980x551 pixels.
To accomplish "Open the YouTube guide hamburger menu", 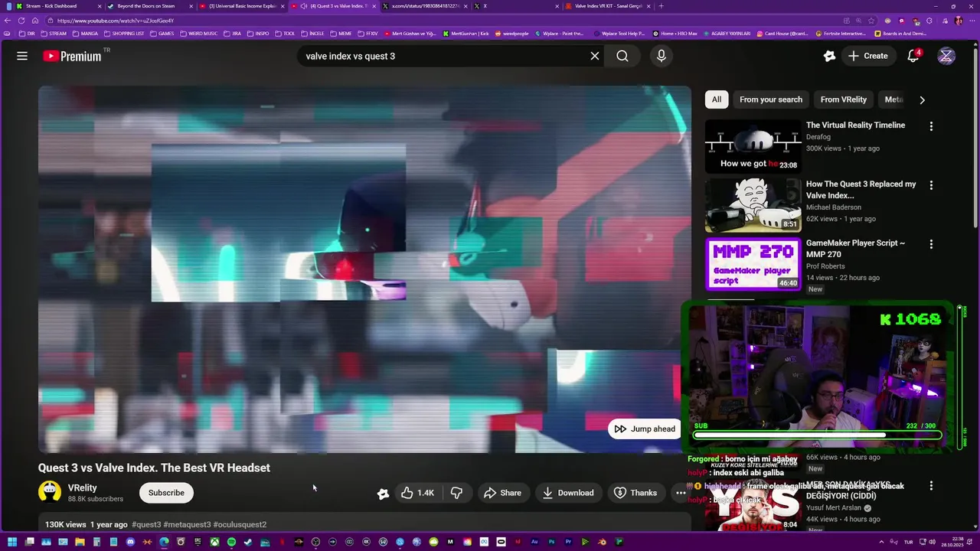I will click(x=22, y=56).
